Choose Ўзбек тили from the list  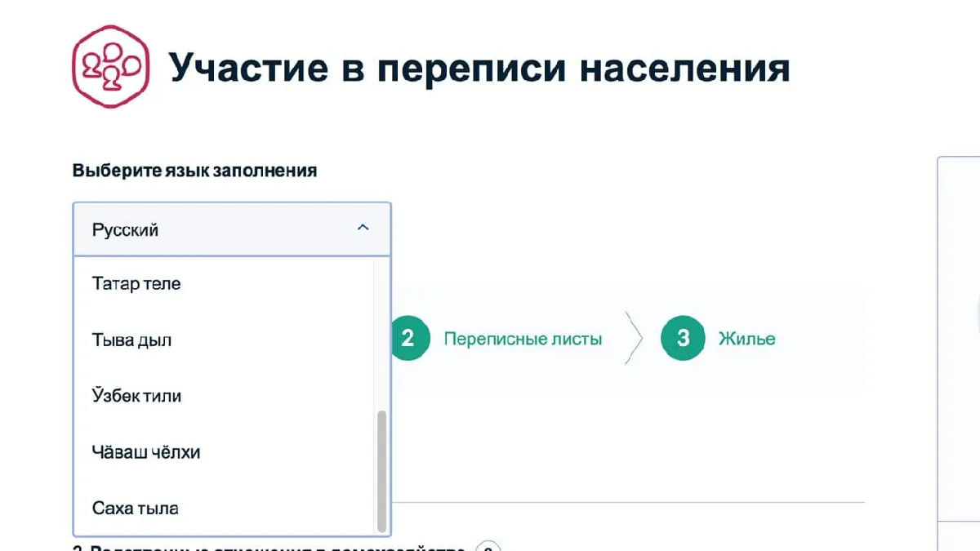[x=224, y=396]
